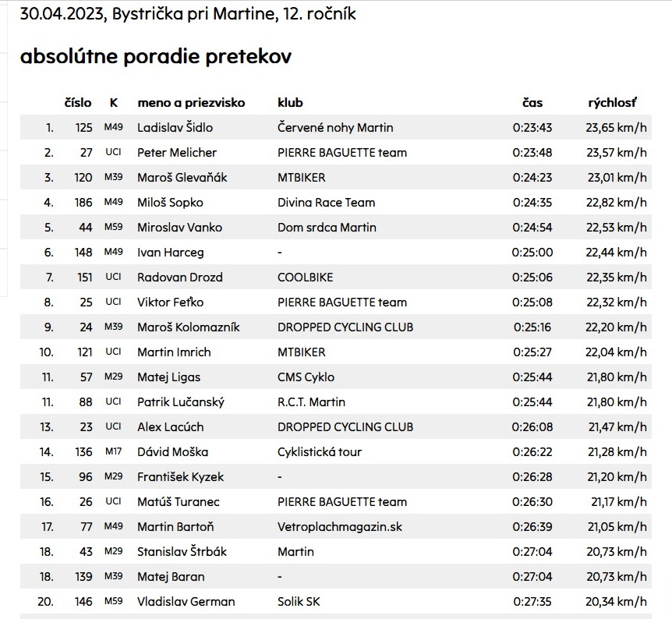Image resolution: width=672 pixels, height=619 pixels.
Task: Select the "klub" column header
Action: click(x=290, y=102)
